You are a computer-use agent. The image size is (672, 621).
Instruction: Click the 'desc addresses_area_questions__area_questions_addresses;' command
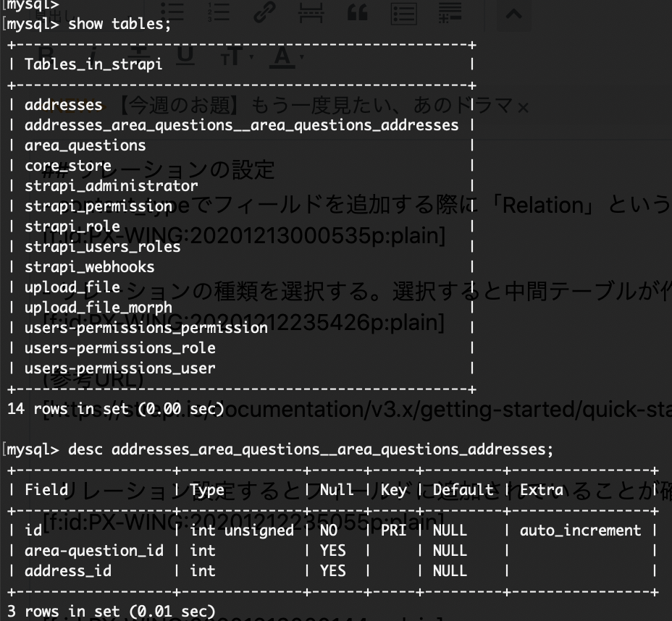(x=310, y=449)
